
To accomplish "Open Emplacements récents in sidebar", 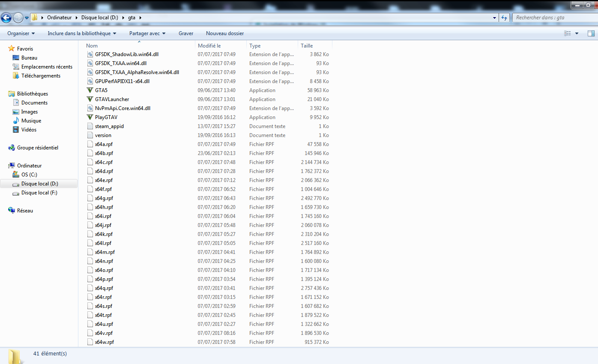I will [x=47, y=67].
